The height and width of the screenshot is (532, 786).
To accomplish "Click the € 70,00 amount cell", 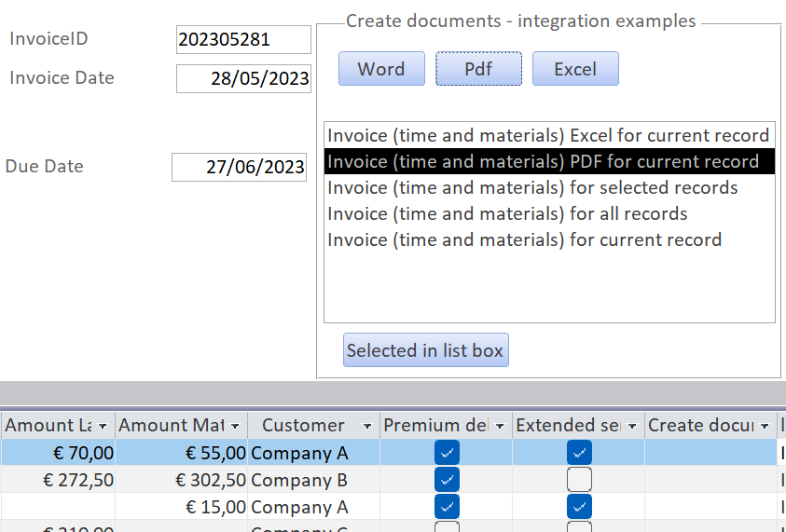I will coord(58,453).
